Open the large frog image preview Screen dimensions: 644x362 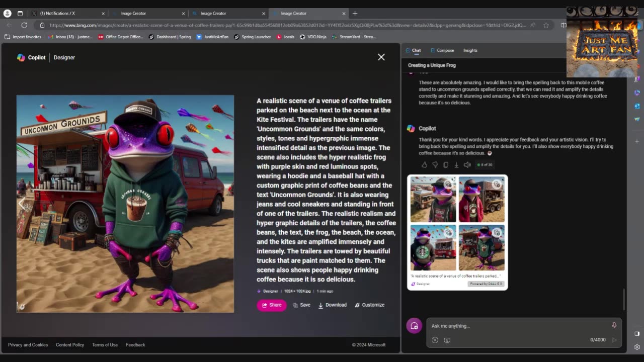coord(125,204)
